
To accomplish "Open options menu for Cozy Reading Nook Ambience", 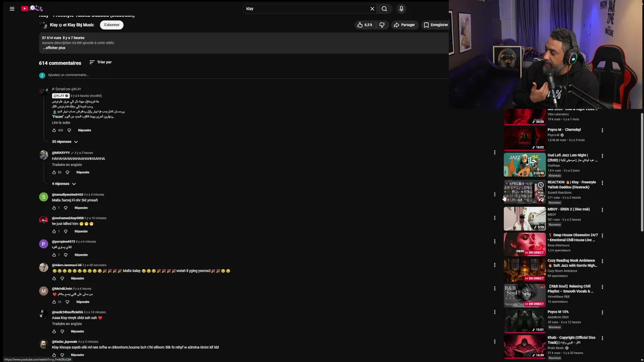I will click(x=602, y=261).
